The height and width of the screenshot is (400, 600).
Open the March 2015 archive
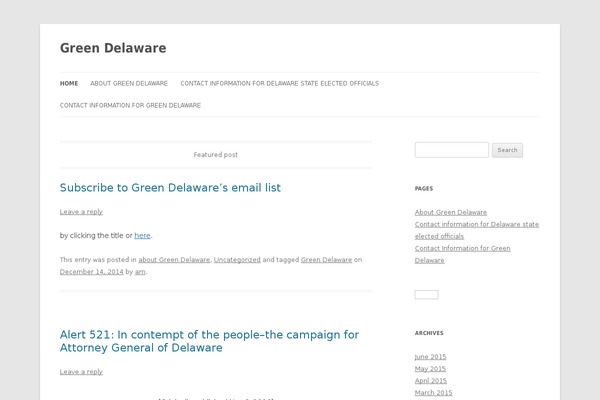click(434, 393)
